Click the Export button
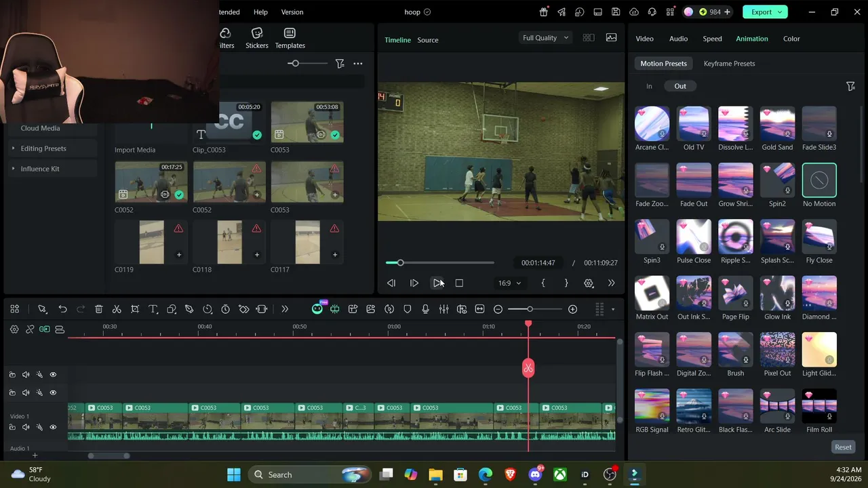This screenshot has width=868, height=488. tap(765, 12)
